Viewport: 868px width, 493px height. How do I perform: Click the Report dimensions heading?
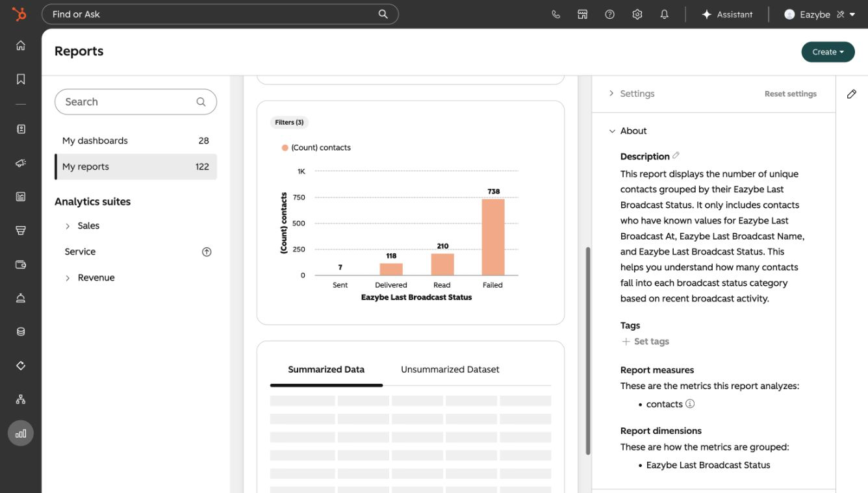[661, 431]
